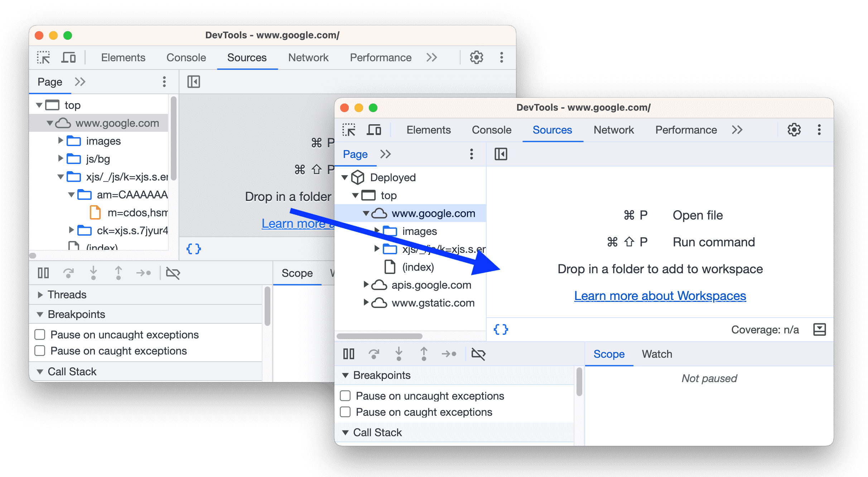Click the deactivate breakpoints icon
This screenshot has height=477, width=868.
tap(479, 353)
